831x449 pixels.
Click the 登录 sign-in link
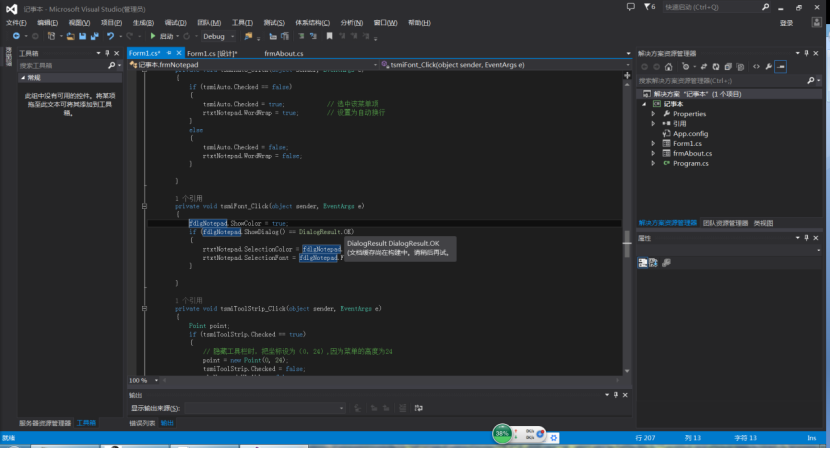click(786, 23)
